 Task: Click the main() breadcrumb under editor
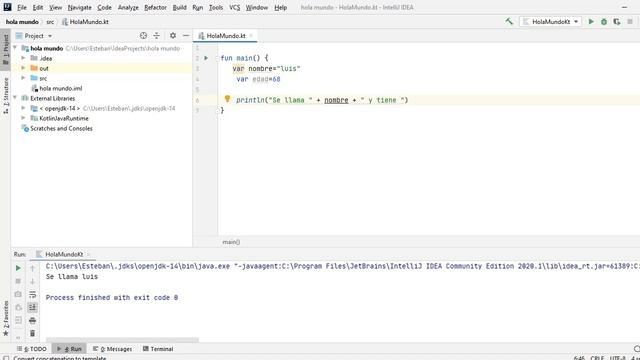click(231, 242)
